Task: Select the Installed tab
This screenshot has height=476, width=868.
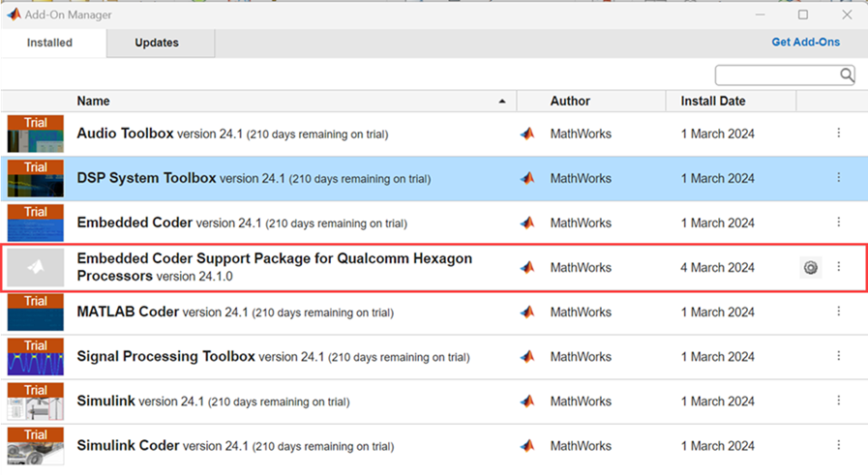Action: pos(48,43)
